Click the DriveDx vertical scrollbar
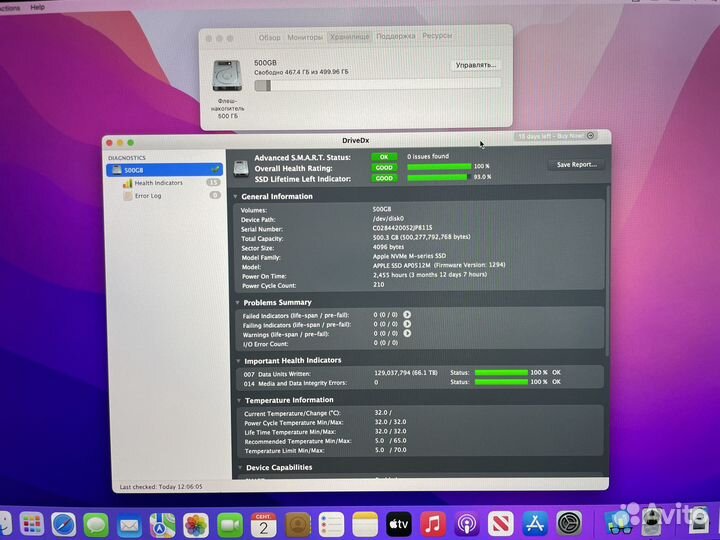Screen dimensions: 720x540 click(x=608, y=271)
